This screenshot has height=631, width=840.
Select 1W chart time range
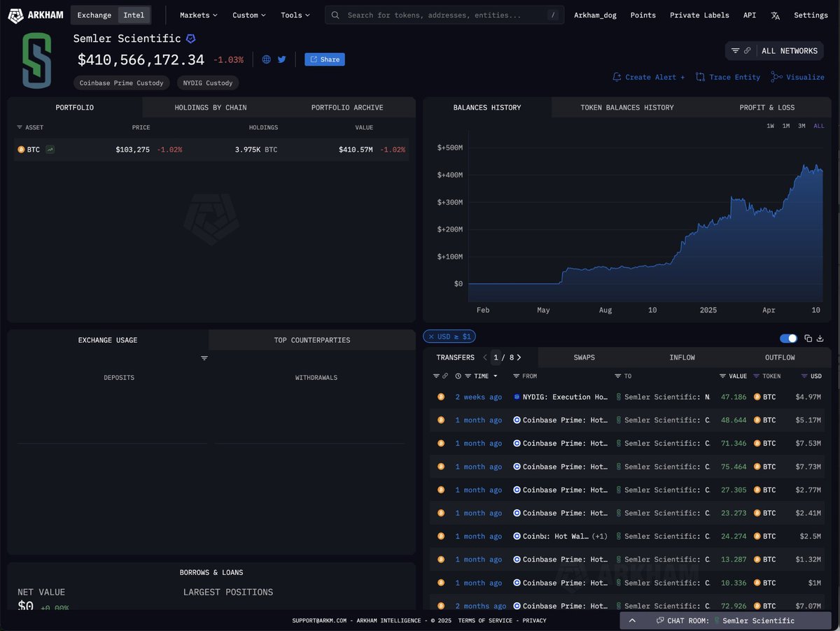[770, 126]
